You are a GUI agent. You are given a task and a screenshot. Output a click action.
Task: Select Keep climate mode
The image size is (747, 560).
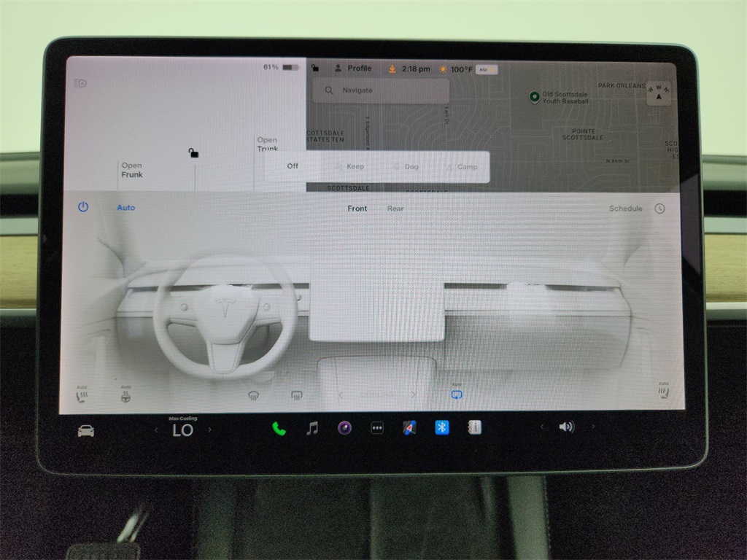tap(350, 166)
